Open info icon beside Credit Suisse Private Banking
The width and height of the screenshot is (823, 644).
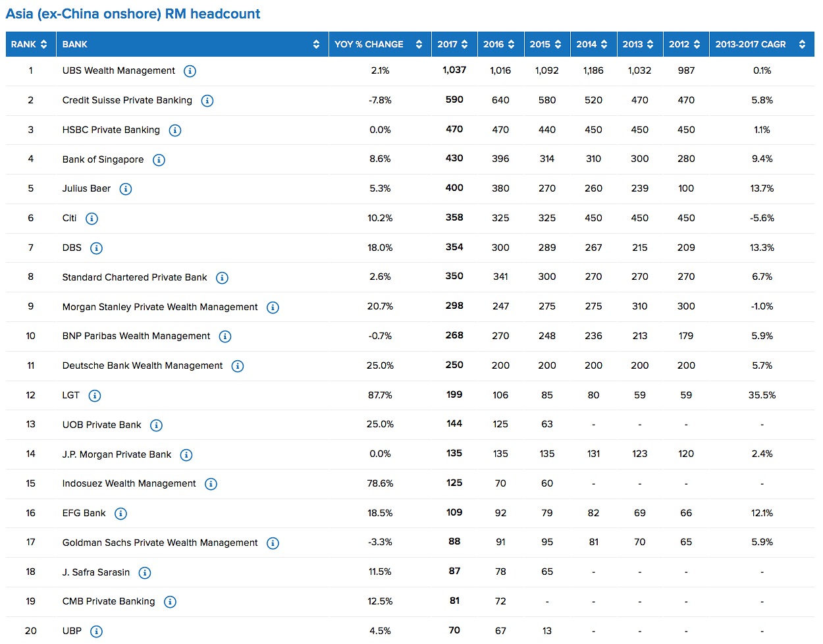[x=207, y=101]
